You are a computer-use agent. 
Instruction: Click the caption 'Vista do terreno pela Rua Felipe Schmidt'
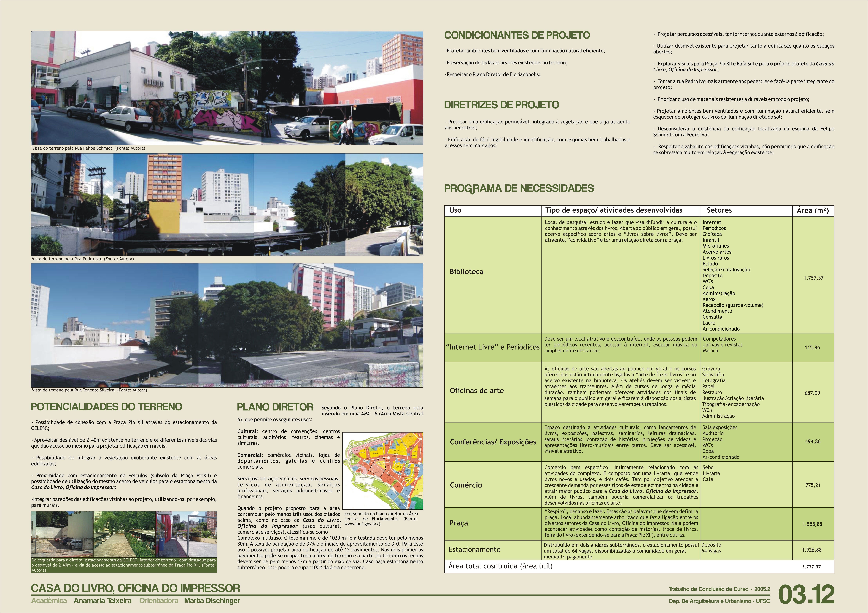(88, 148)
